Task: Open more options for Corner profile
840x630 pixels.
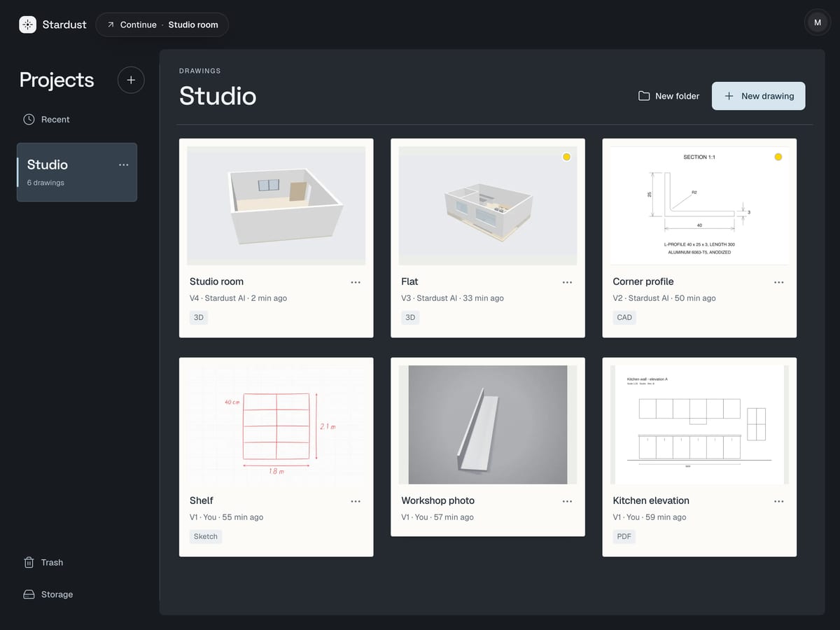Action: (x=779, y=282)
